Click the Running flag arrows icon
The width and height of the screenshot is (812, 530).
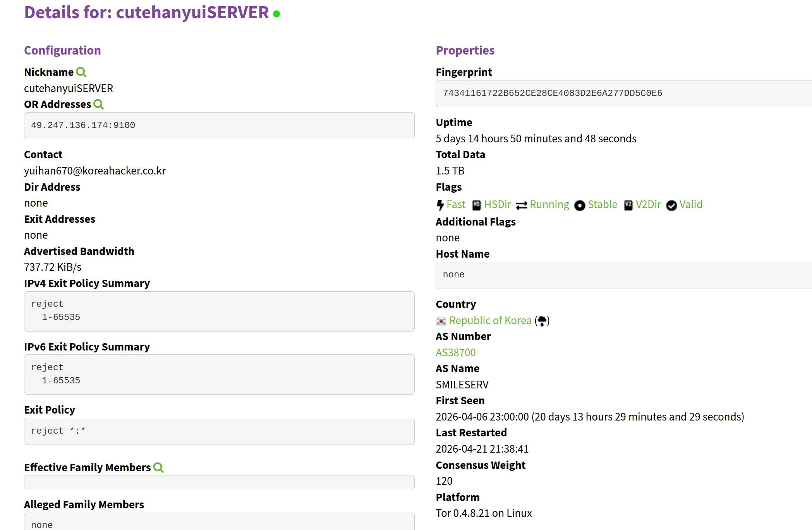point(522,205)
